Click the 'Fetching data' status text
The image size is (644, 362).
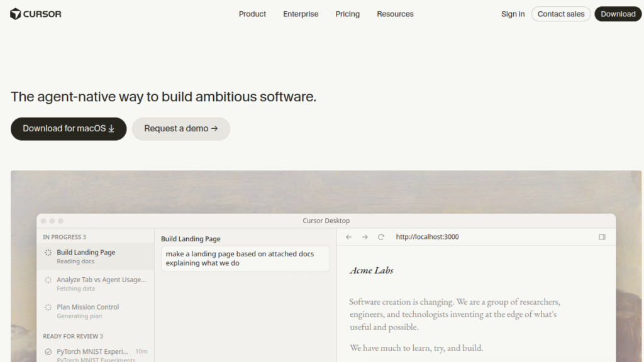click(x=75, y=289)
